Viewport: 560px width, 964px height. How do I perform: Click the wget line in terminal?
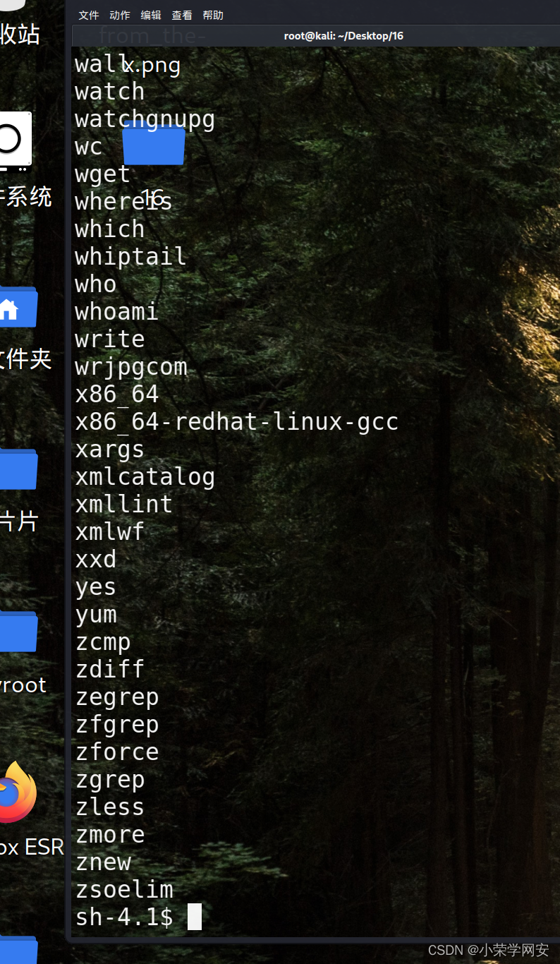coord(102,174)
